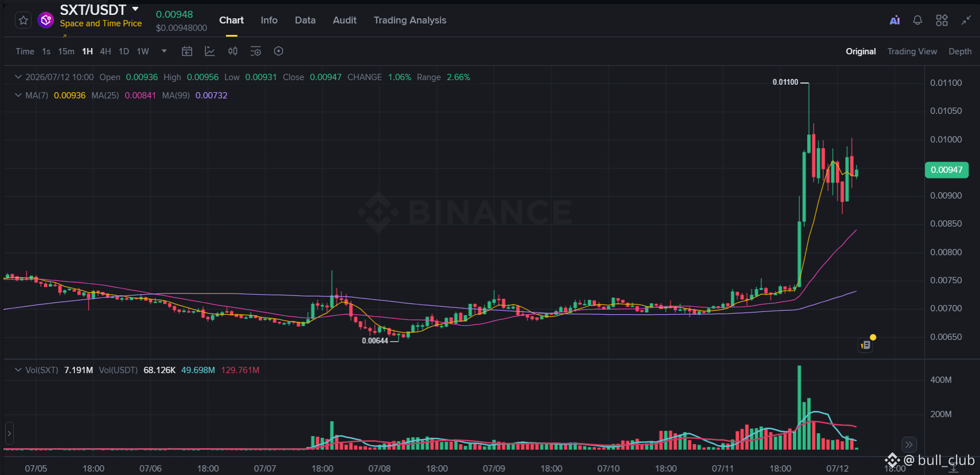The width and height of the screenshot is (980, 475).
Task: Expand more time intervals dropdown
Action: [x=164, y=52]
